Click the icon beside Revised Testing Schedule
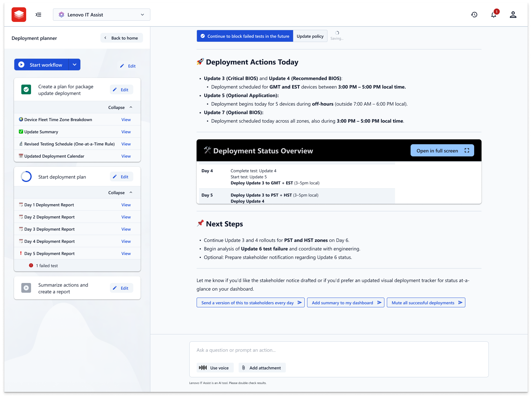Screen dimensions: 532x398 21,144
